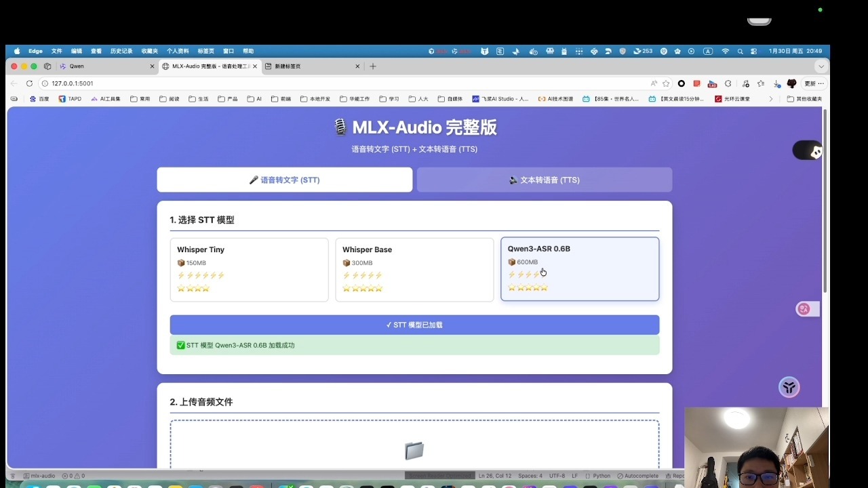Open the AI技术图谱 bookmark
868x488 pixels.
pos(555,99)
